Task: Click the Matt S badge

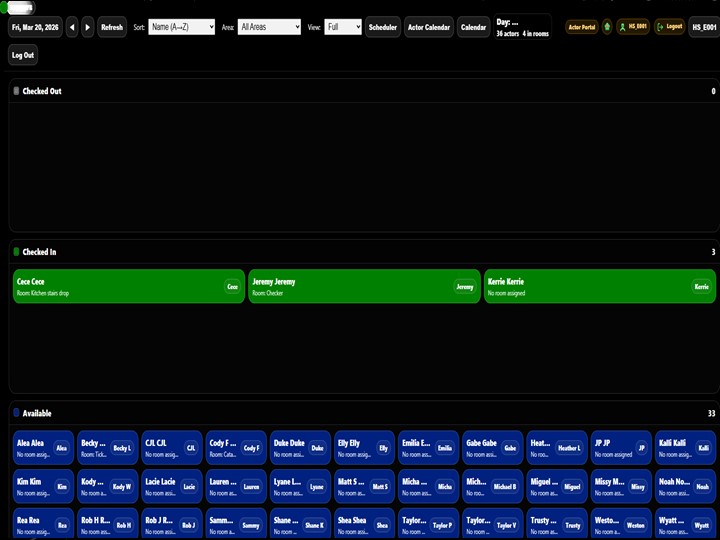Action: click(380, 486)
